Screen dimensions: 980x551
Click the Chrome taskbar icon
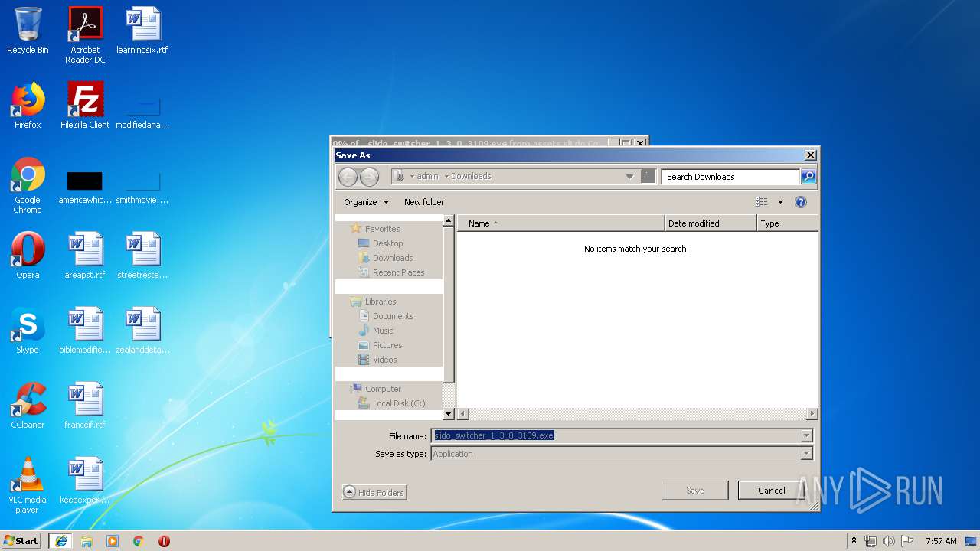(139, 541)
